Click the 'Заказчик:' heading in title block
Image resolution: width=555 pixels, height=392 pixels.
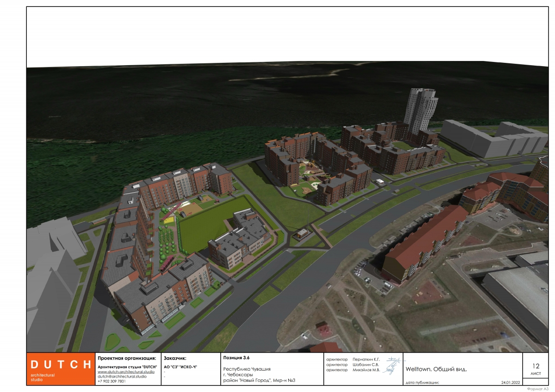pyautogui.click(x=175, y=358)
